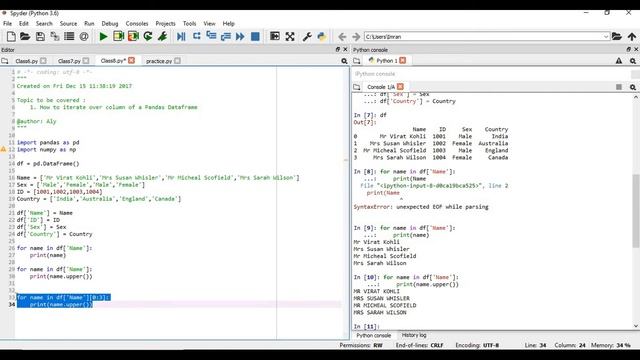
Task: Browse a working directory folder icon
Action: coord(617,36)
